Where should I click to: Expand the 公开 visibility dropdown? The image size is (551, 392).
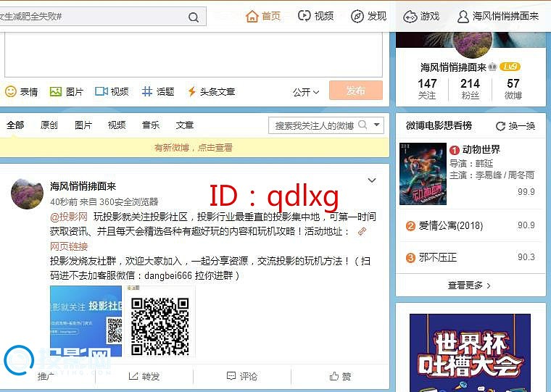point(306,92)
